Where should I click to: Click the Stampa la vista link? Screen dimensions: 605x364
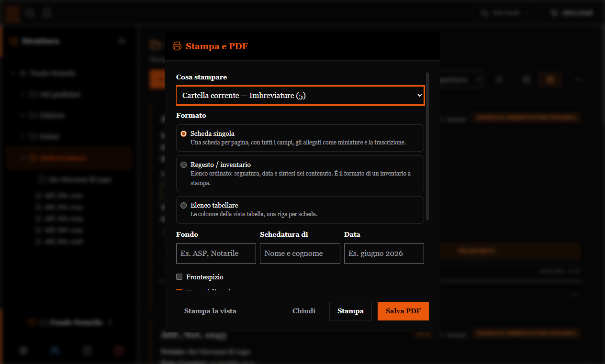(x=210, y=311)
